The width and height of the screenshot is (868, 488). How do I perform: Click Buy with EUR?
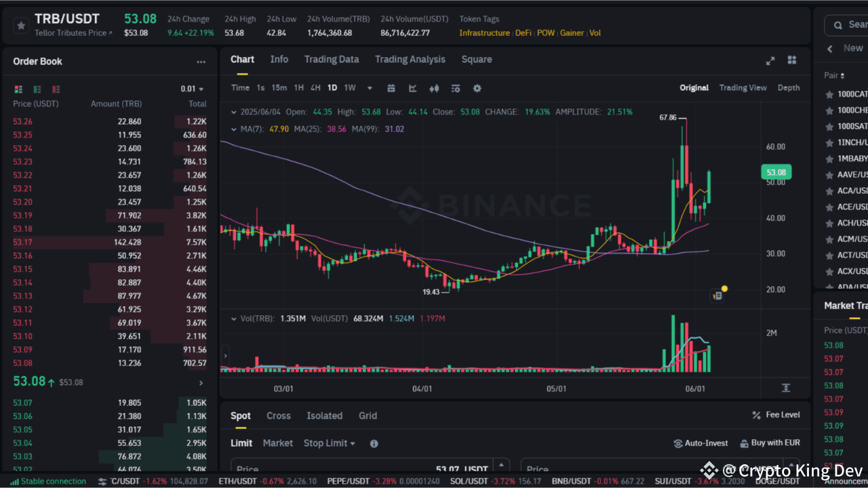770,443
